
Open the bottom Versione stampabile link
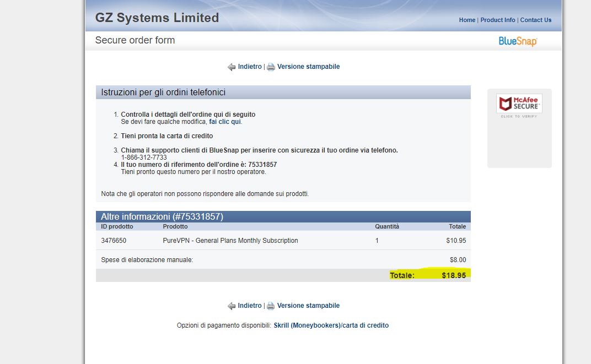(x=308, y=306)
